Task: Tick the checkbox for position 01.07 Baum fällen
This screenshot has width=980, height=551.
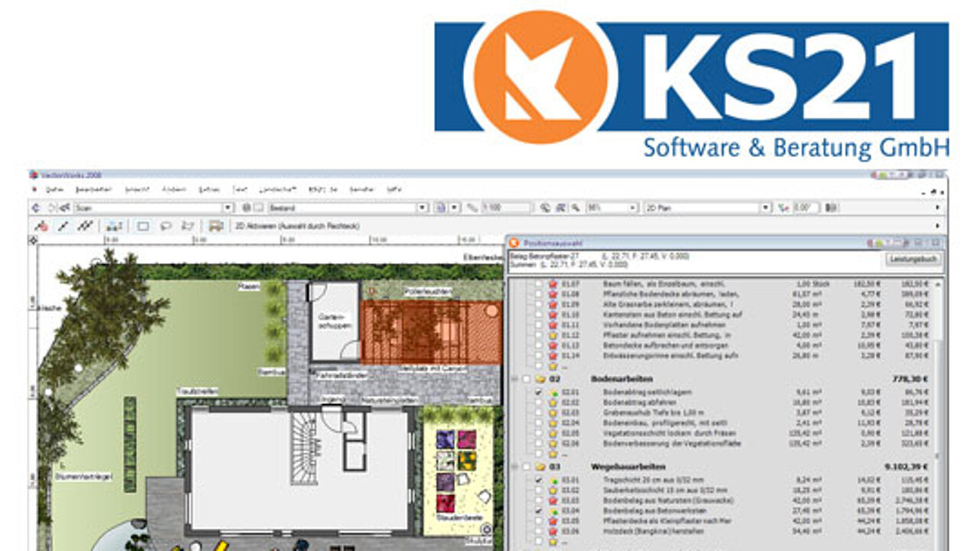Action: [538, 285]
